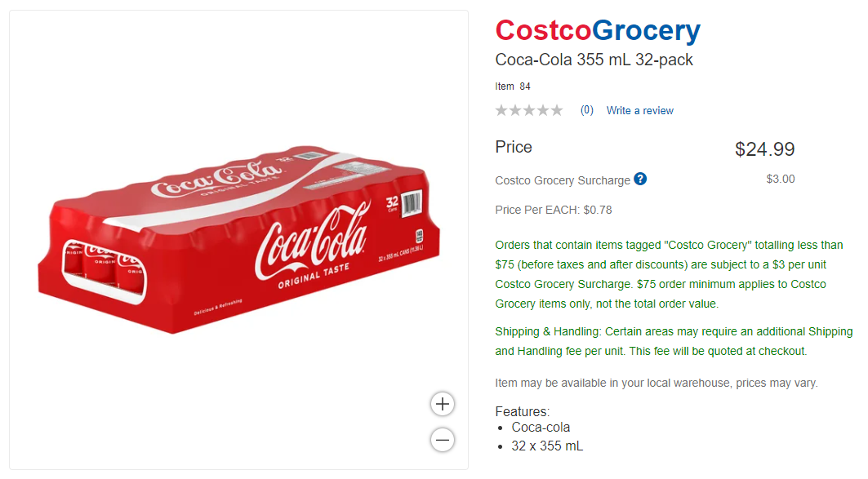This screenshot has height=479, width=868.
Task: Select the Coca-Cola 355 mL 32-pack title
Action: 594,60
